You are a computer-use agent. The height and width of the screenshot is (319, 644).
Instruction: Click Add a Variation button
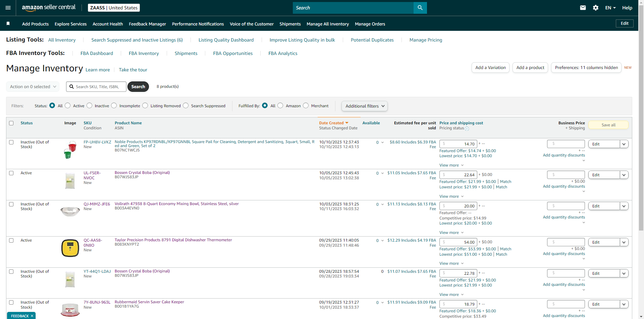click(490, 67)
